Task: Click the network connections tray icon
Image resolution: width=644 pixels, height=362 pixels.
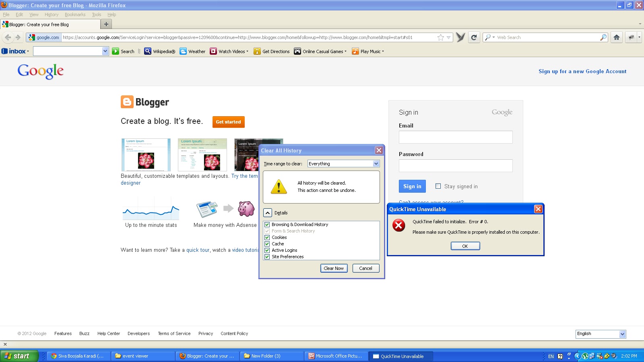Action: (x=592, y=356)
